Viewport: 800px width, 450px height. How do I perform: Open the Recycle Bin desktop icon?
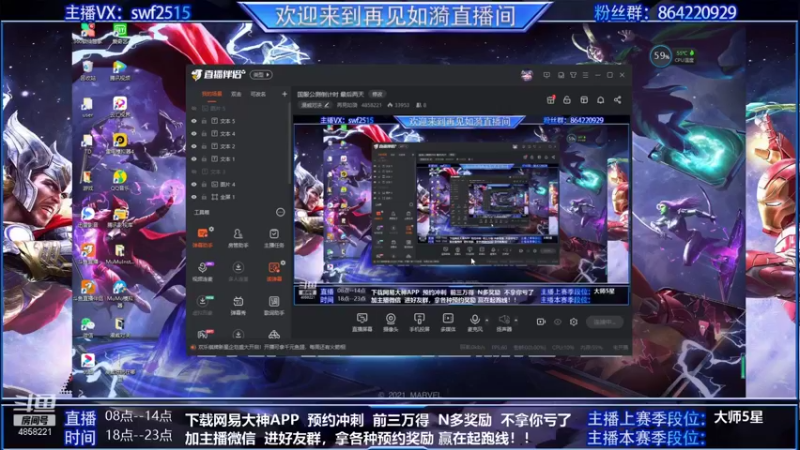tap(88, 71)
